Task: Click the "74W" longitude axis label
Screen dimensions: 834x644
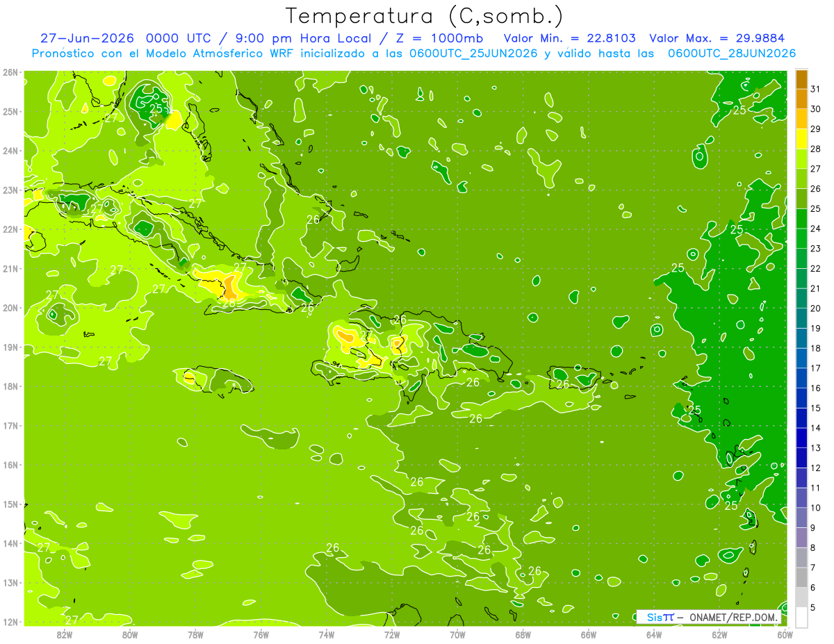Action: tap(327, 634)
